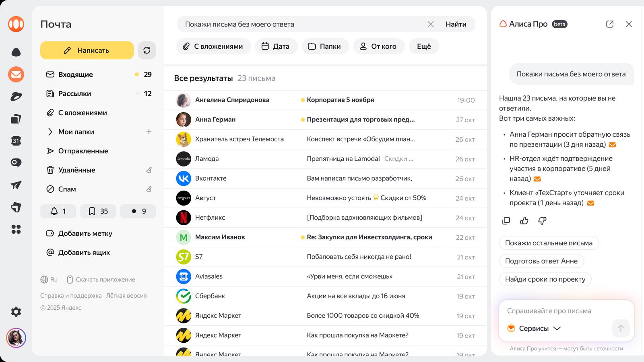Click the Найди сроки по проекту suggestion
This screenshot has height=362, width=644.
pyautogui.click(x=545, y=279)
